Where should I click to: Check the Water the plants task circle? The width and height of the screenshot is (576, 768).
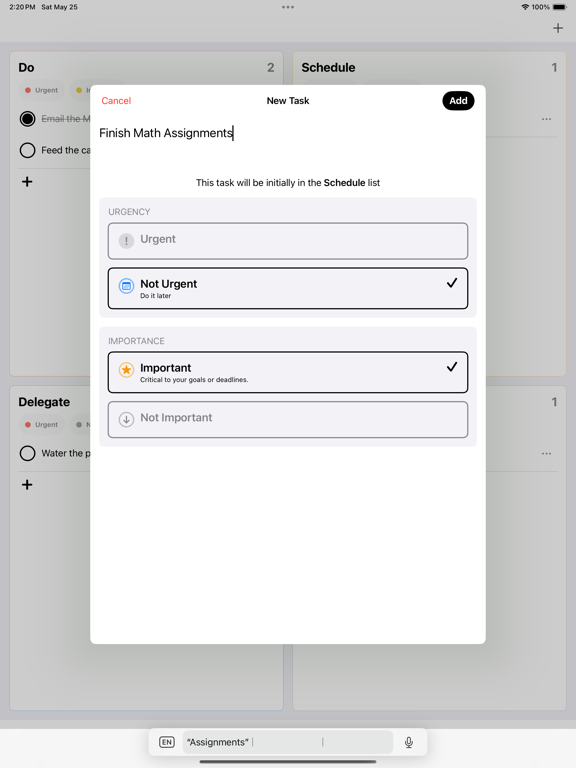[27, 453]
